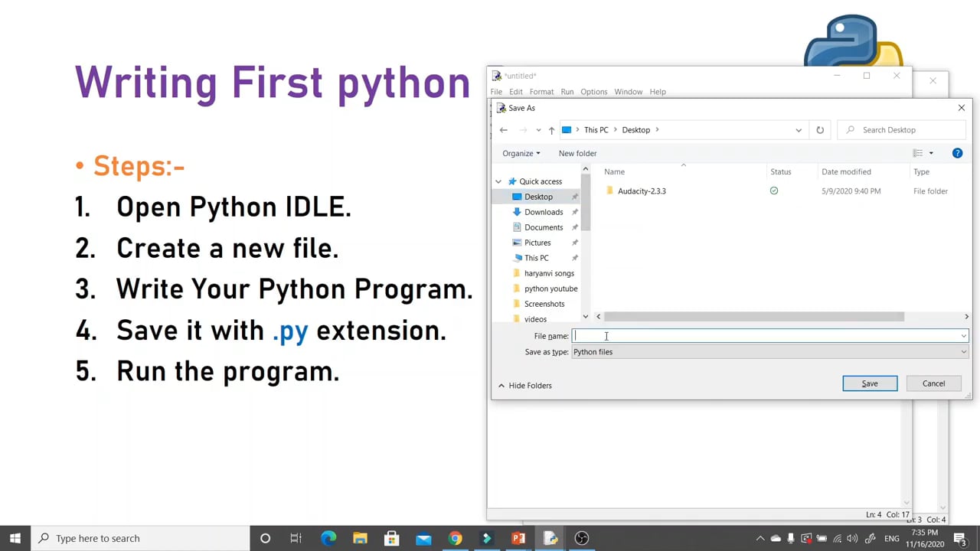
Task: Collapse Hide Folders section
Action: pos(525,386)
